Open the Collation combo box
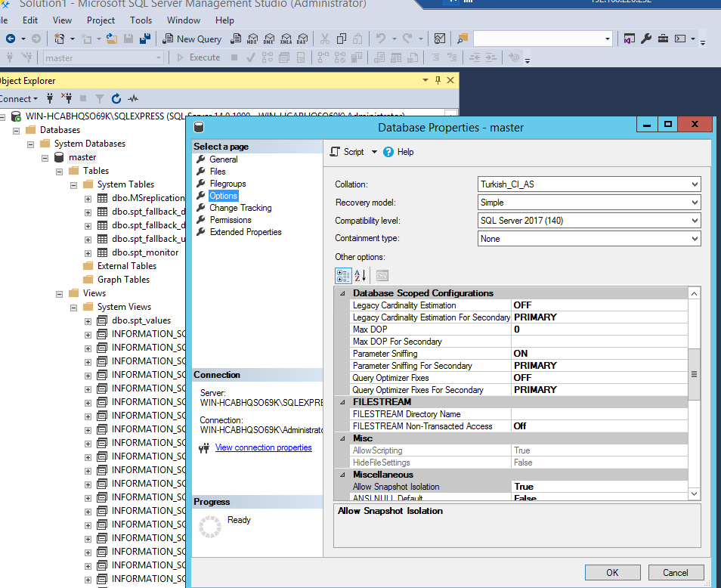This screenshot has height=588, width=721. point(589,184)
